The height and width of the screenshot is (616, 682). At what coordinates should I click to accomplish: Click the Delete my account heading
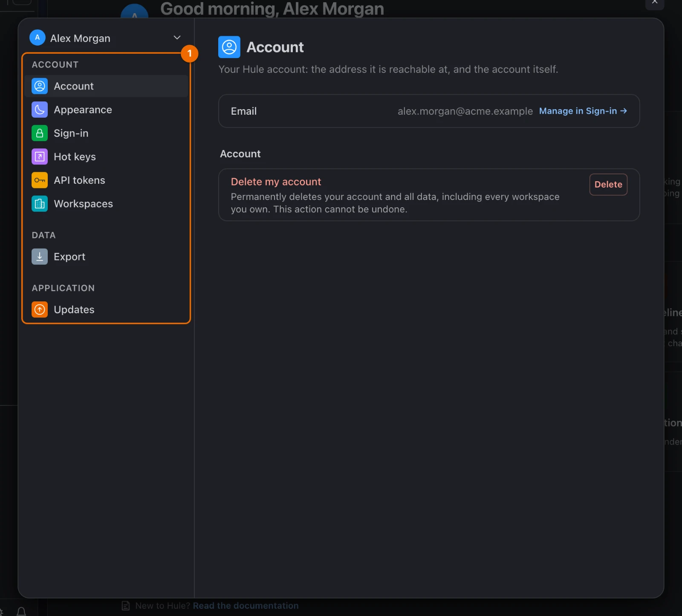(x=276, y=182)
